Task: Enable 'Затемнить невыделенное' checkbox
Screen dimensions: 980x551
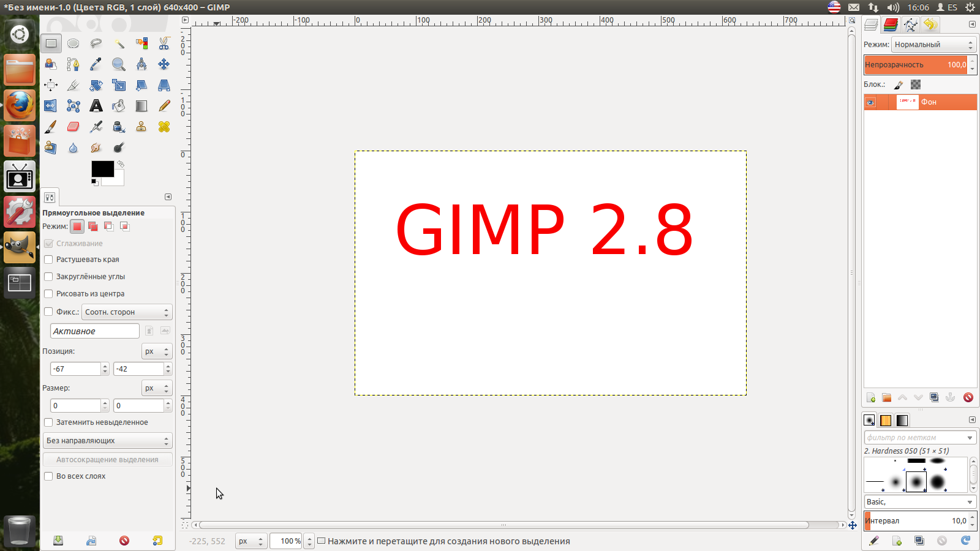Action: click(48, 422)
